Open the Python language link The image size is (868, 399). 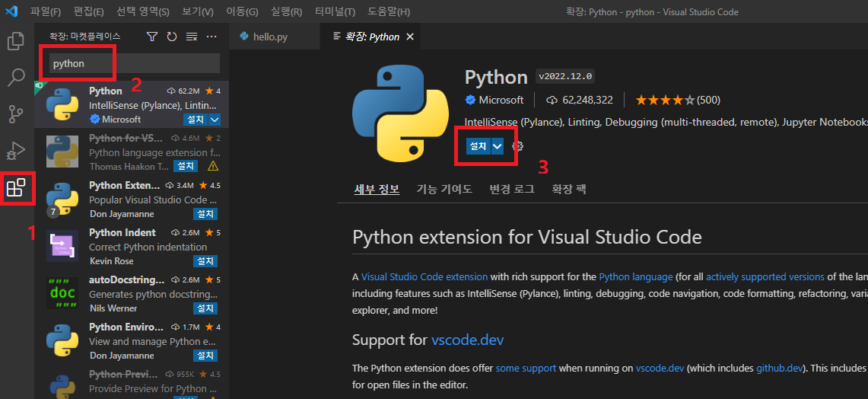[x=636, y=276]
